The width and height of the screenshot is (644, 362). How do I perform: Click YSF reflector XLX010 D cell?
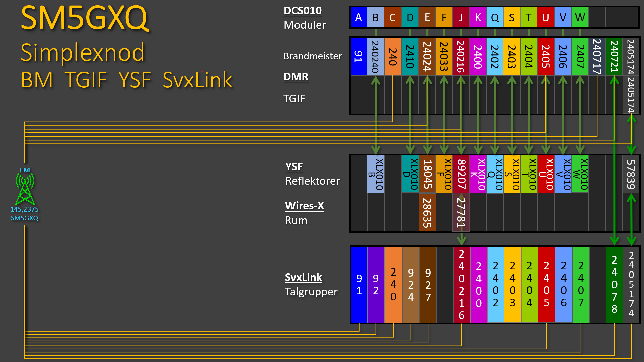pyautogui.click(x=410, y=174)
